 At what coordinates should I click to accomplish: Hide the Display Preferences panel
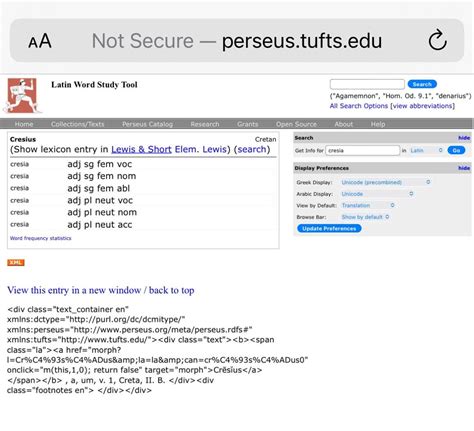coord(464,168)
